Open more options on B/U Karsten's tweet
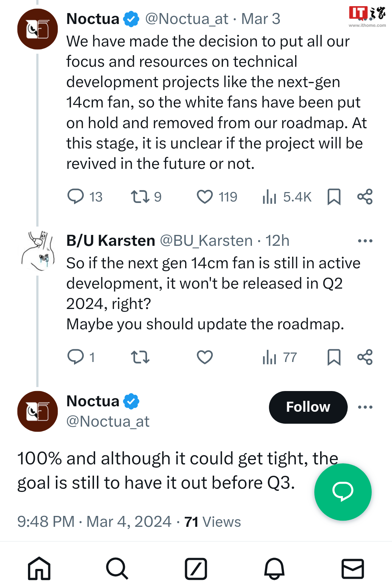 (x=365, y=241)
